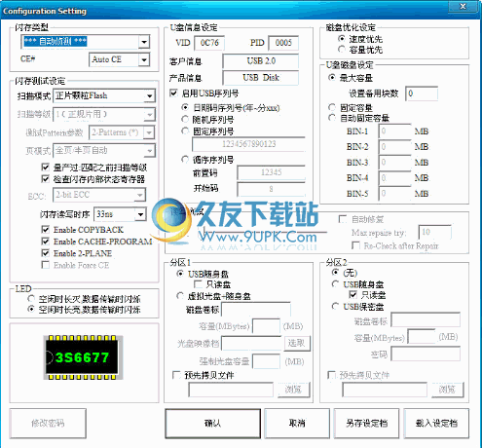Expand the Auto CE dropdown
The height and width of the screenshot is (448, 482).
144,59
